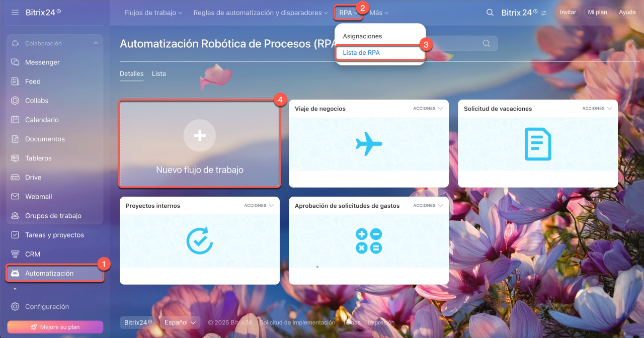Collapse the Colaboración section chevron
The image size is (644, 338).
[96, 43]
